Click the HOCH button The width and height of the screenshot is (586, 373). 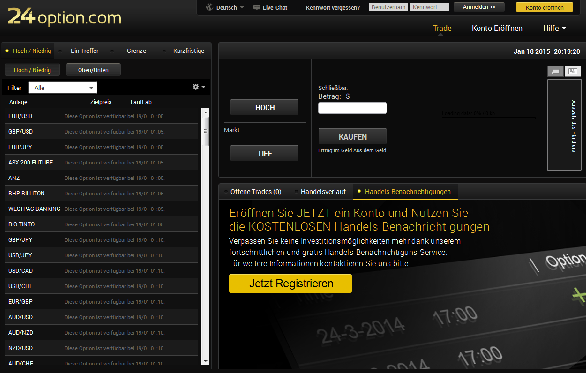pos(264,107)
